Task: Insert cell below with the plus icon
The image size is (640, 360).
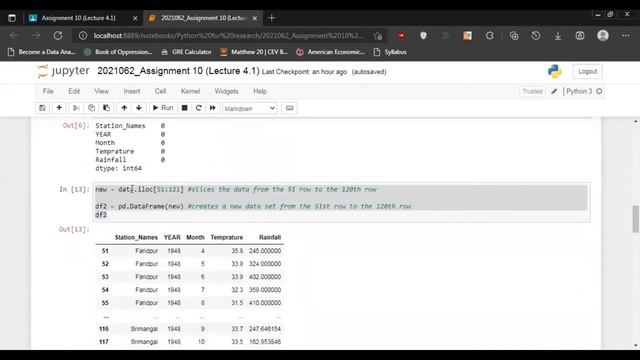Action: pos(59,108)
